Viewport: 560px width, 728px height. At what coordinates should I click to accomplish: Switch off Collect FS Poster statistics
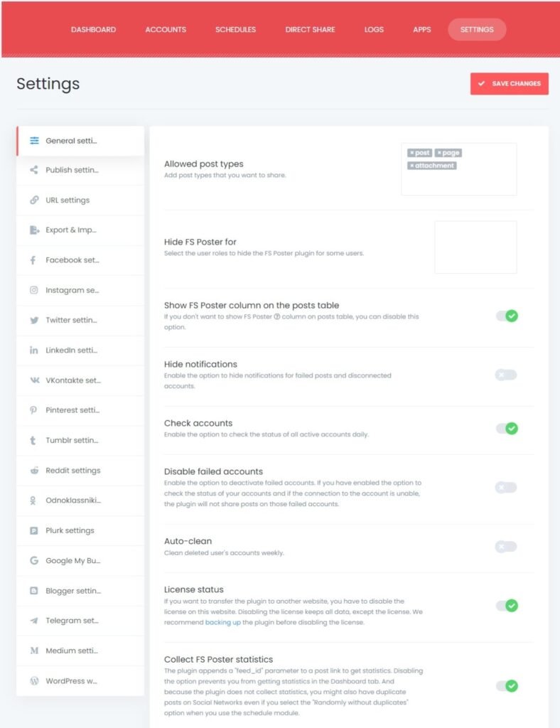click(x=507, y=686)
